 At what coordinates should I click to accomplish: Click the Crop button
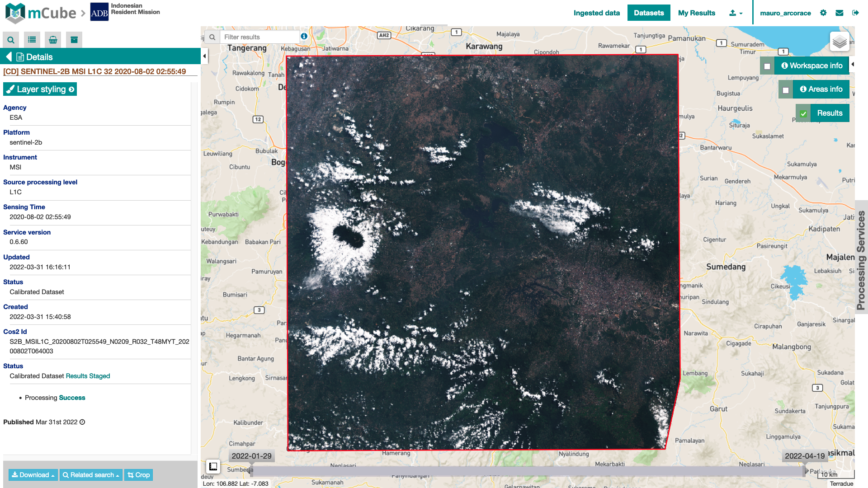pos(139,475)
